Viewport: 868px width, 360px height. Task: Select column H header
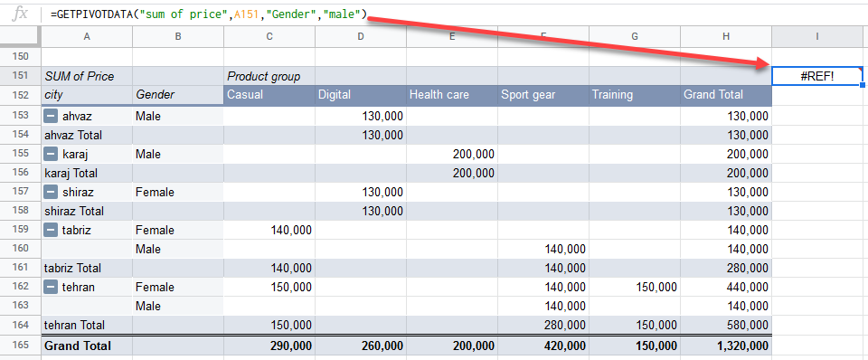point(726,36)
